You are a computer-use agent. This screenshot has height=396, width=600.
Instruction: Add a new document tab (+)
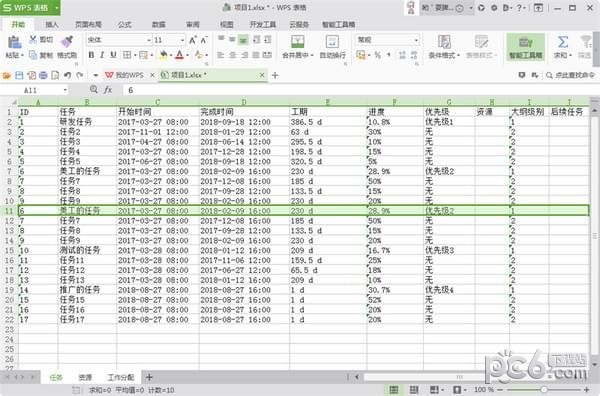(275, 75)
